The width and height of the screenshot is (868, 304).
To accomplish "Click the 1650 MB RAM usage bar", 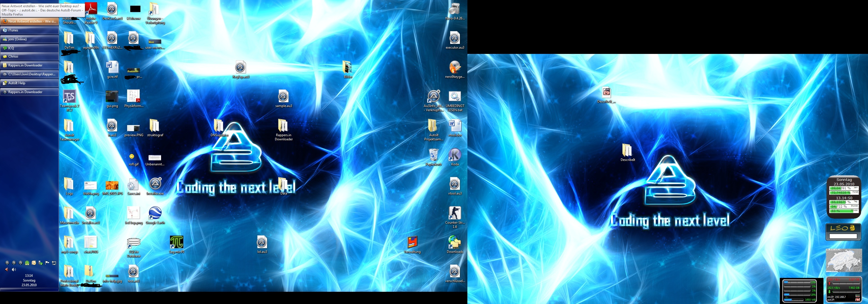I will (793, 300).
